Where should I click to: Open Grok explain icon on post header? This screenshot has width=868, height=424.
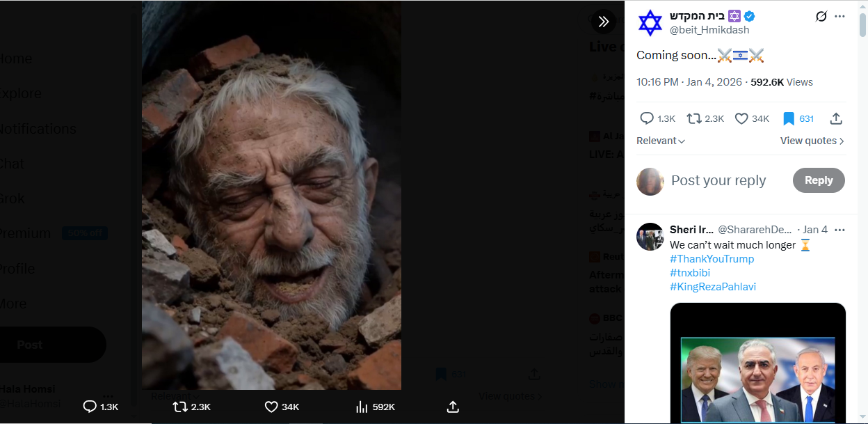click(x=821, y=17)
